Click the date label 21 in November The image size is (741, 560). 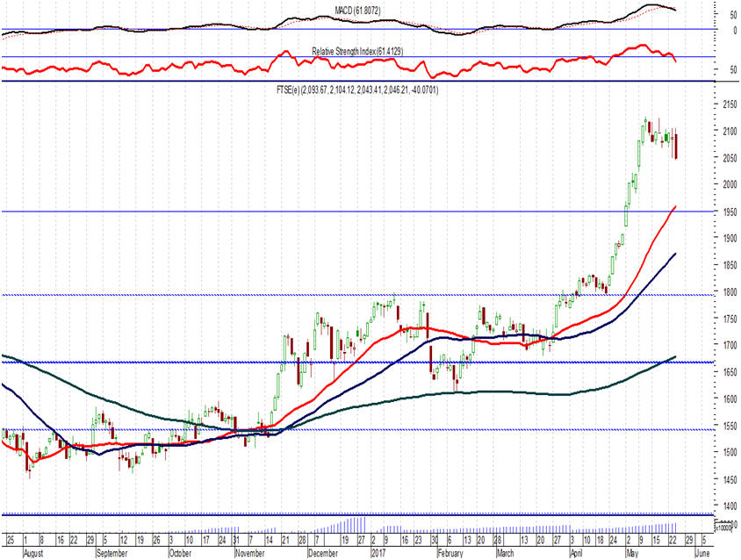point(286,540)
